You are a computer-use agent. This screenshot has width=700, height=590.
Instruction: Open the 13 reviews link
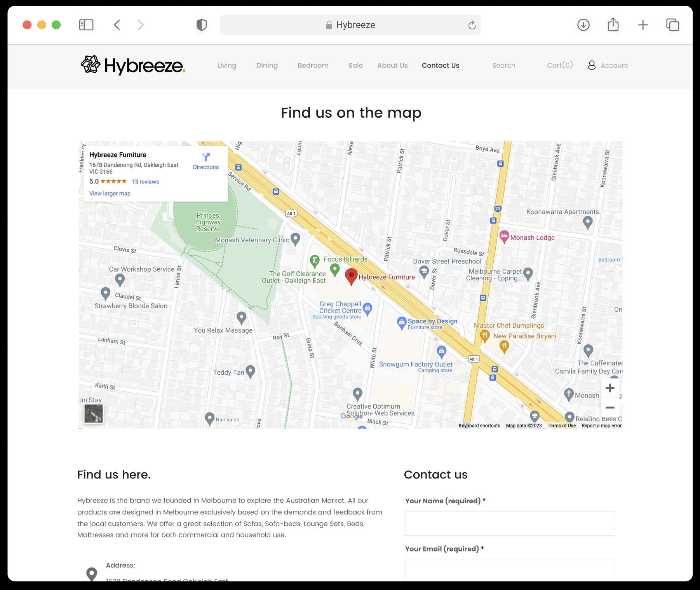pyautogui.click(x=145, y=182)
